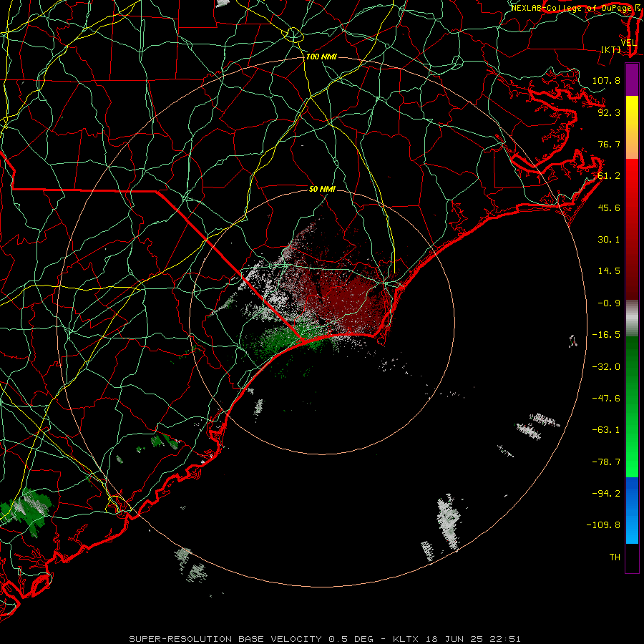Click the -78.7 velocity scale value
This screenshot has width=644, height=644.
[x=606, y=462]
